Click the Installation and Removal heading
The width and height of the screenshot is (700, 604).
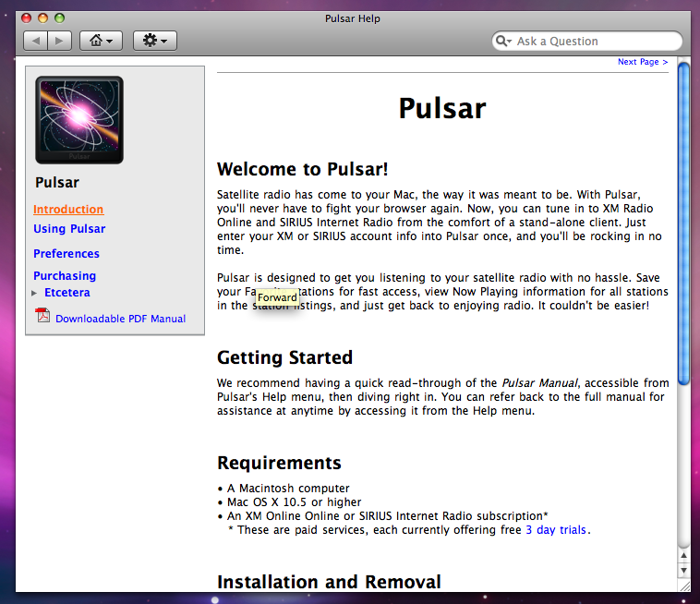click(329, 582)
